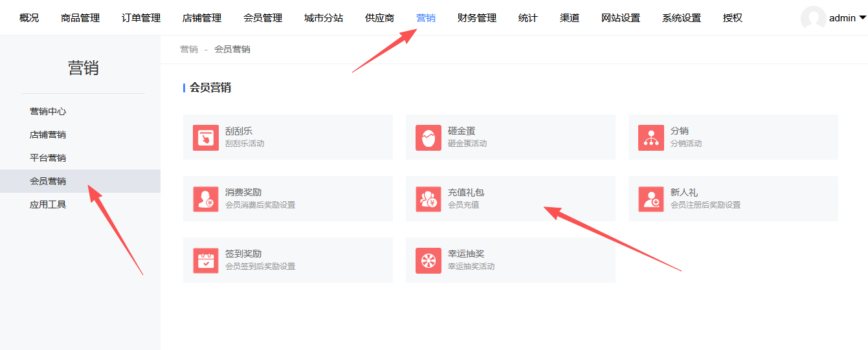Viewport: 868px width, 350px height.
Task: Expand the admin account dropdown arrow
Action: (862, 18)
